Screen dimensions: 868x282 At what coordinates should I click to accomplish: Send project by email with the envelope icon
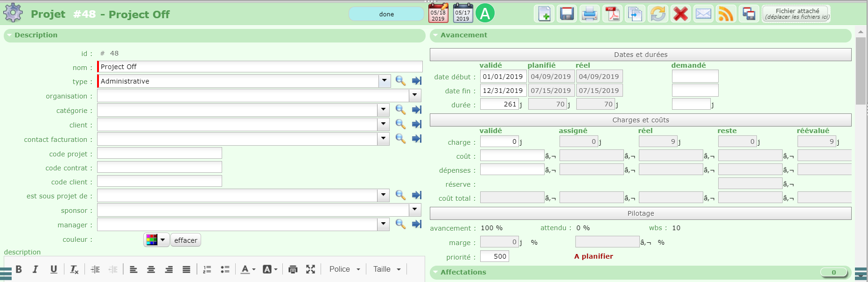(703, 14)
